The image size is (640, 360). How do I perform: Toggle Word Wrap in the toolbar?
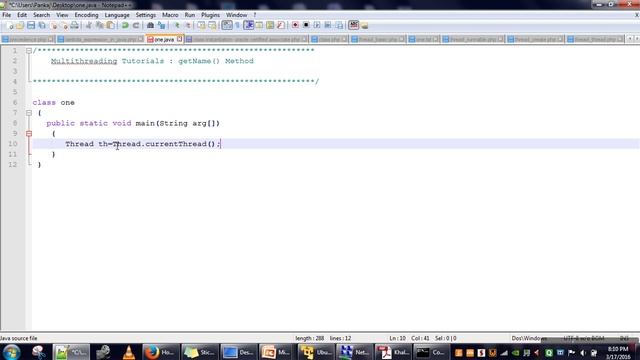pyautogui.click(x=227, y=25)
